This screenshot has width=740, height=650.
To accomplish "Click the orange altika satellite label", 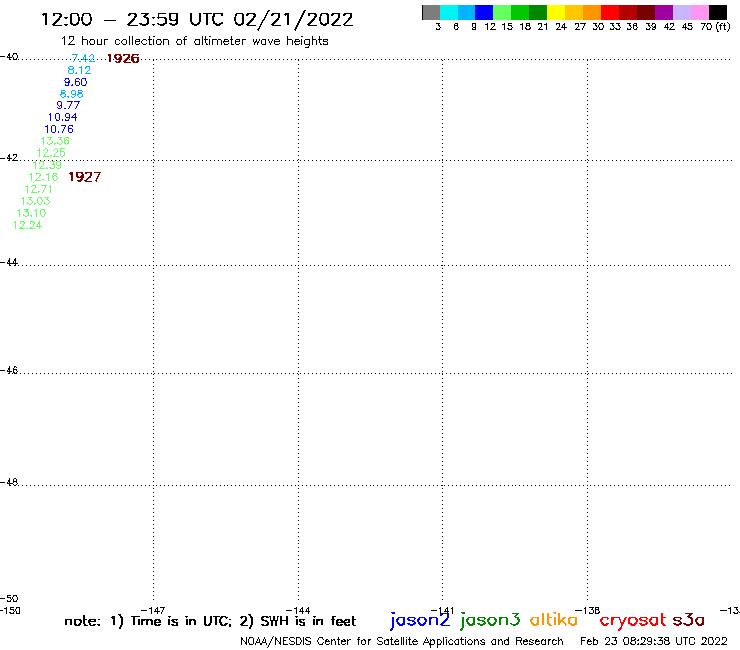I will click(x=554, y=620).
